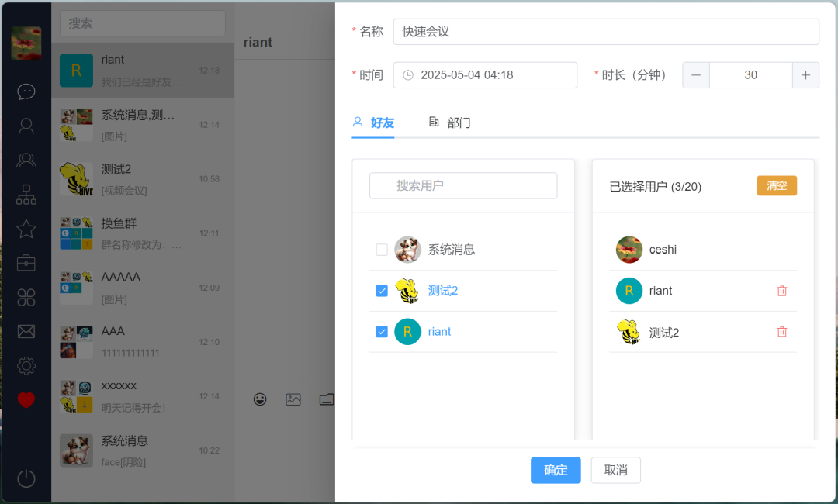Select the 好友 tab
This screenshot has height=504, width=838.
(x=373, y=123)
